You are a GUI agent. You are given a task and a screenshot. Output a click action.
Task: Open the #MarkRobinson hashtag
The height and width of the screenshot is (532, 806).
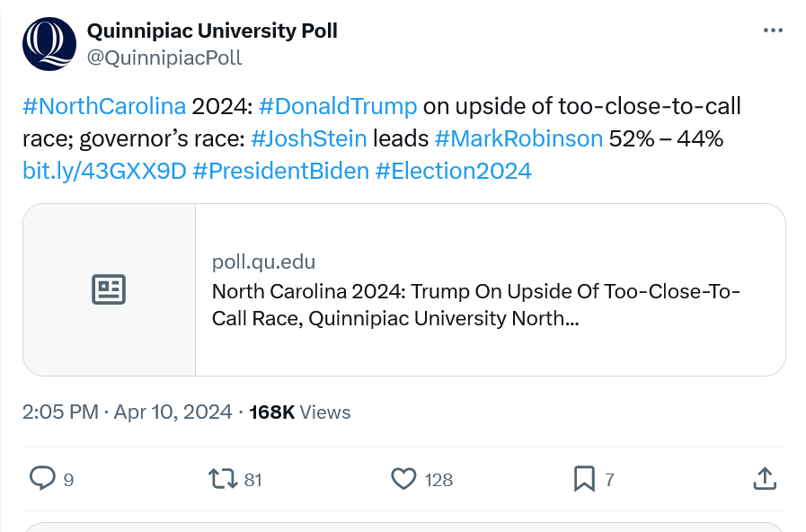(518, 138)
